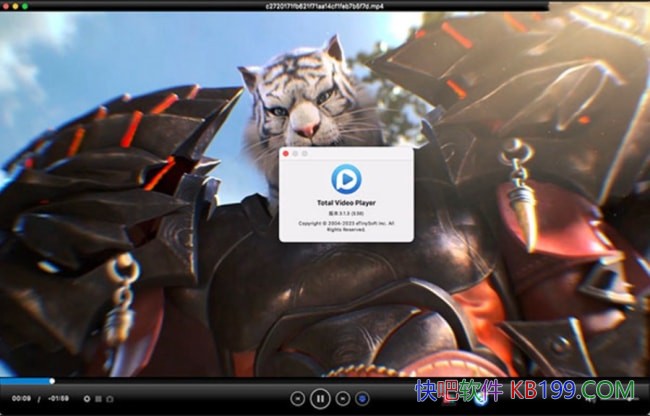Pause the video with the center pause button
Screen dimensions: 650x416
coord(319,398)
